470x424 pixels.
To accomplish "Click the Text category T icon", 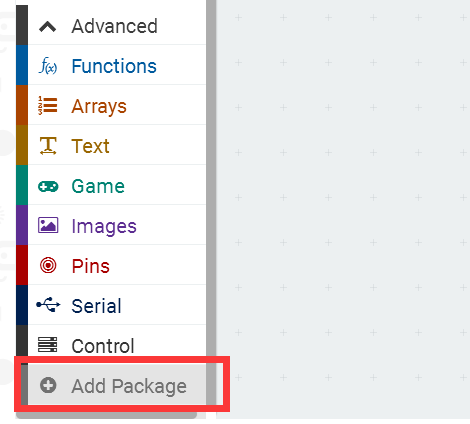I will pos(48,146).
